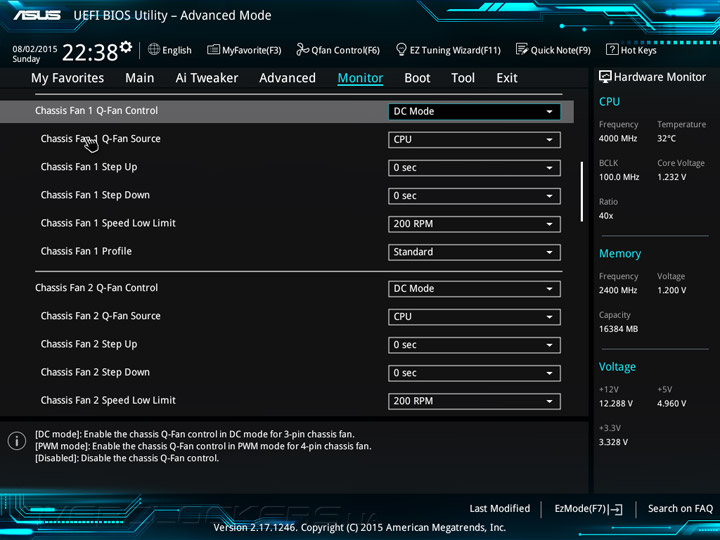Image resolution: width=720 pixels, height=540 pixels.
Task: Open Chassis Fan 1 Step Up dropdown
Action: (x=474, y=168)
